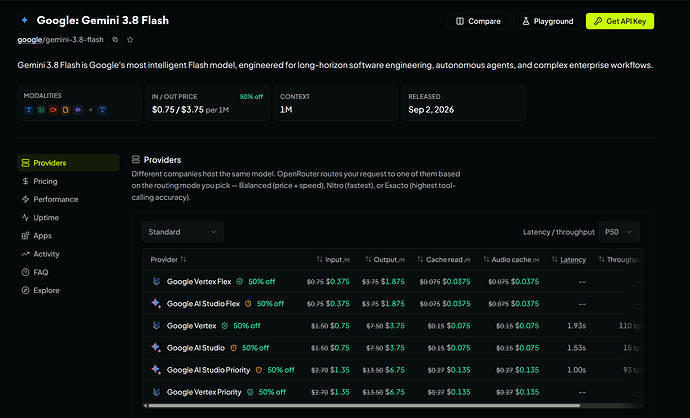Screen dimensions: 690x418
Task: Click green shield icon beside Google Vertex
Action: [225, 326]
